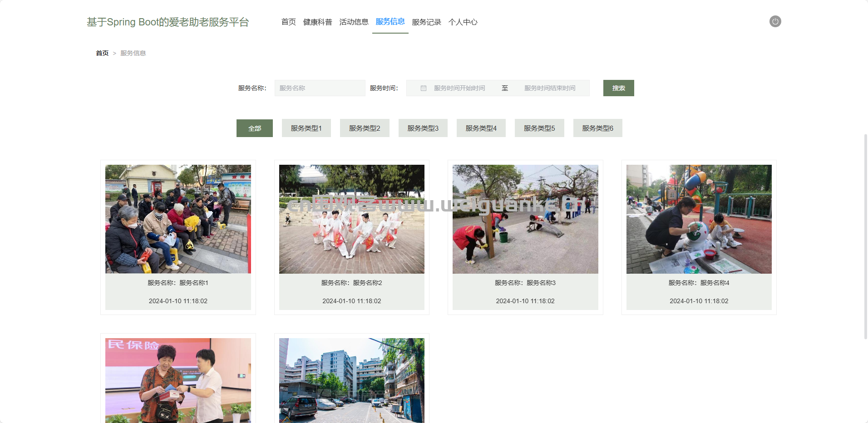Click the power logout icon
This screenshot has height=423, width=868.
point(775,21)
